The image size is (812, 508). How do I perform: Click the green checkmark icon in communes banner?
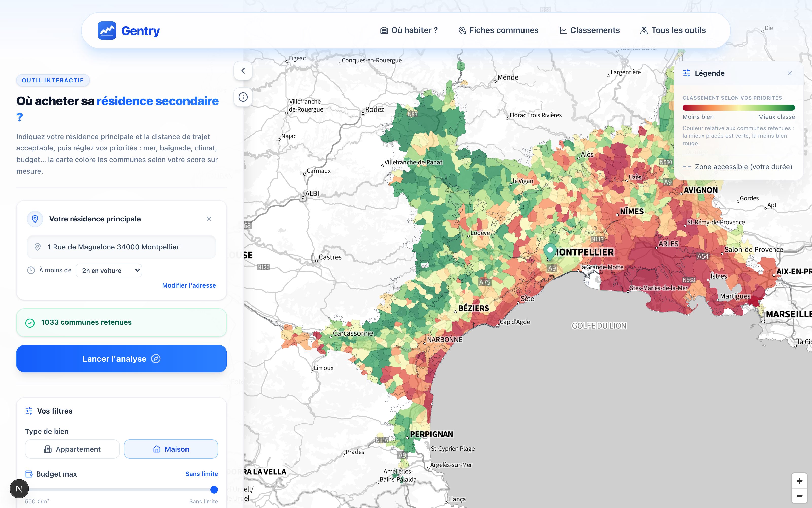(30, 323)
